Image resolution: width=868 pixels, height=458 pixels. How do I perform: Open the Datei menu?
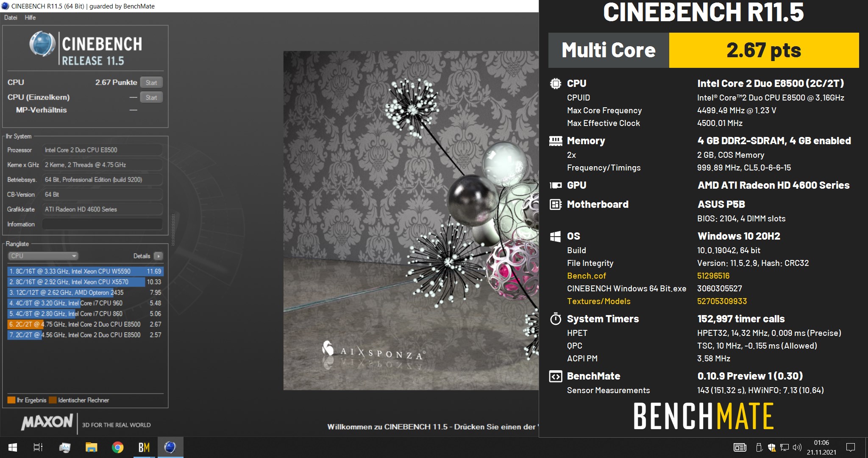click(x=11, y=17)
